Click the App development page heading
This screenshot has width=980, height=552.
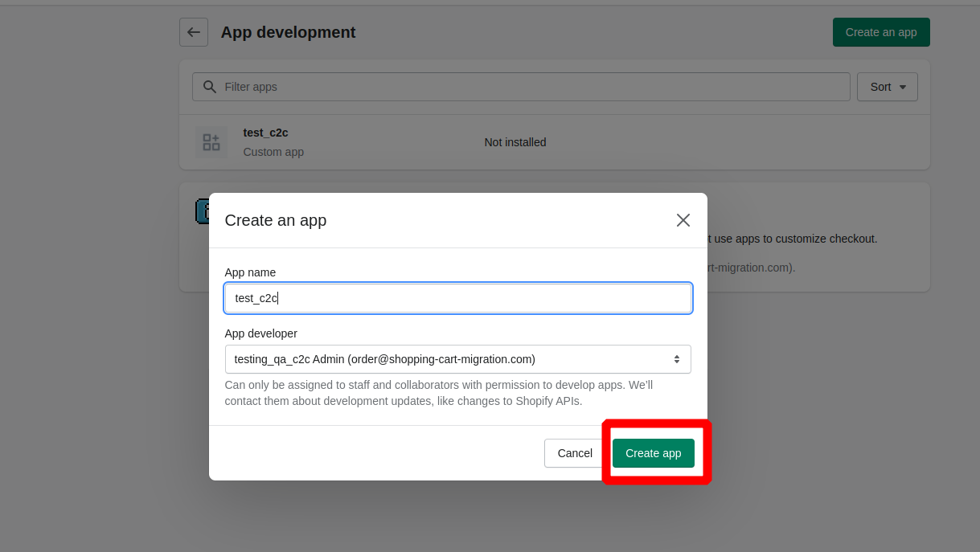point(289,32)
